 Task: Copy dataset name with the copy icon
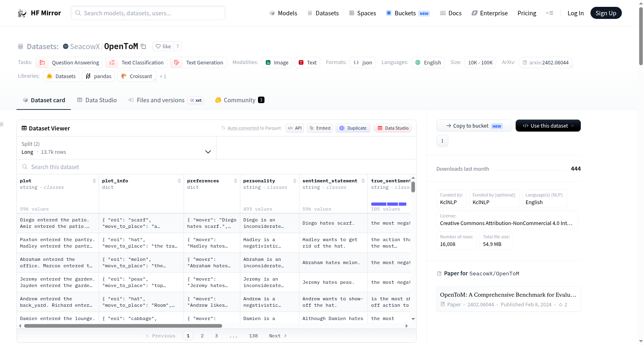click(143, 46)
